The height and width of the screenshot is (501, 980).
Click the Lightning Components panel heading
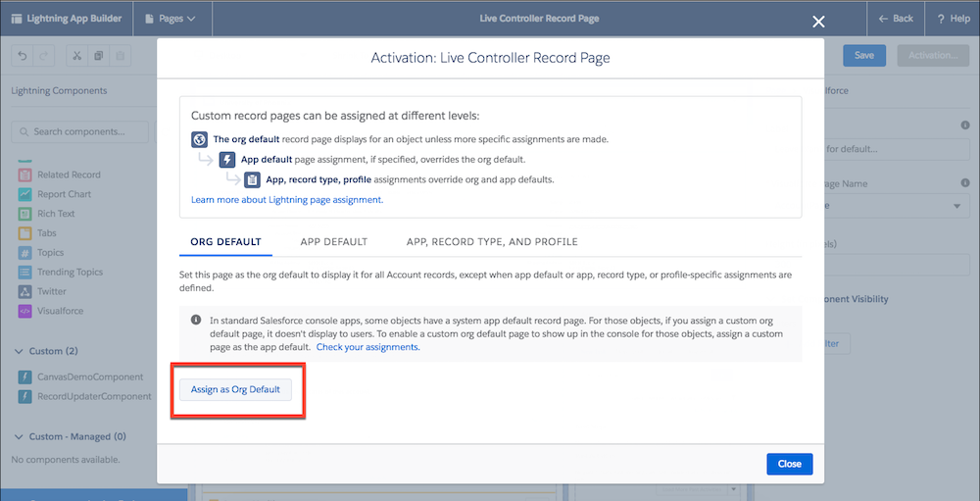[x=59, y=91]
